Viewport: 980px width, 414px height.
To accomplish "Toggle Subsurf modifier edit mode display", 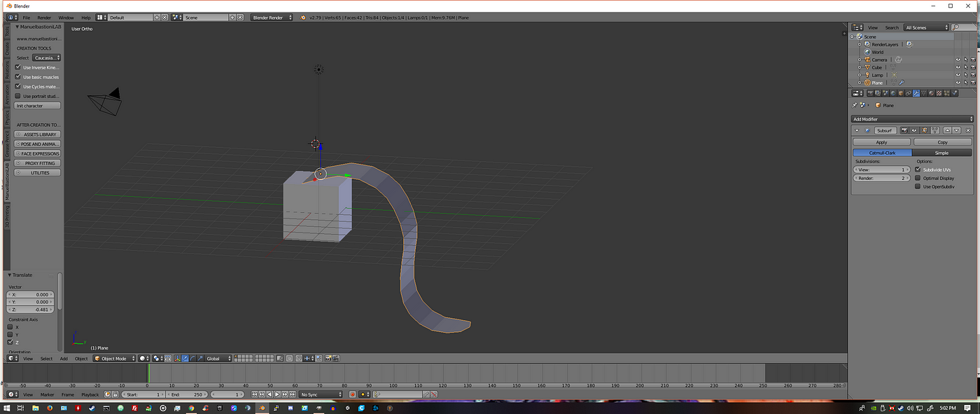I will (924, 130).
